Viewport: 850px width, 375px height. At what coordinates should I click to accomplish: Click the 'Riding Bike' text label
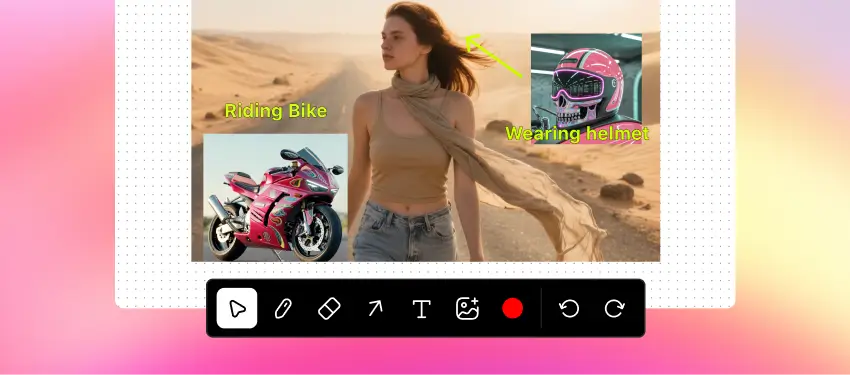click(276, 111)
